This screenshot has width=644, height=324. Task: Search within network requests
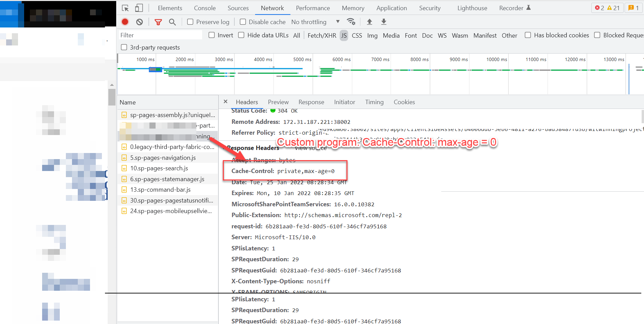click(x=172, y=21)
